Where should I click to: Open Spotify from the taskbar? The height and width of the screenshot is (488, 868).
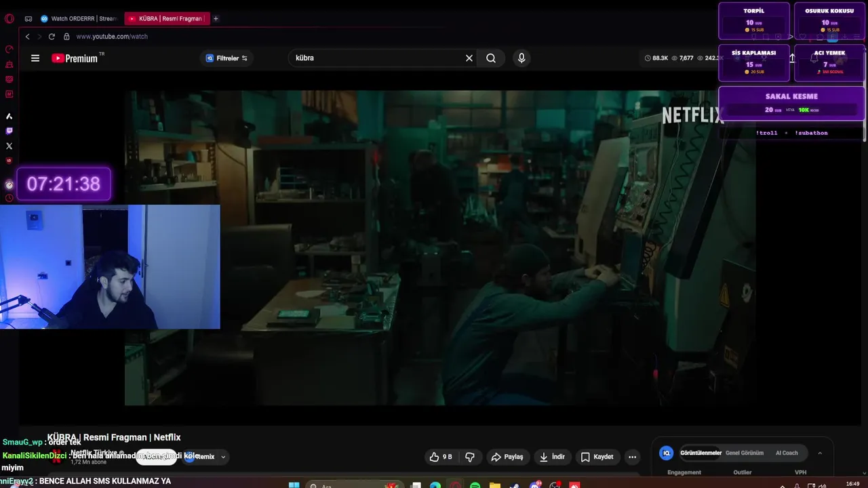[x=475, y=485]
